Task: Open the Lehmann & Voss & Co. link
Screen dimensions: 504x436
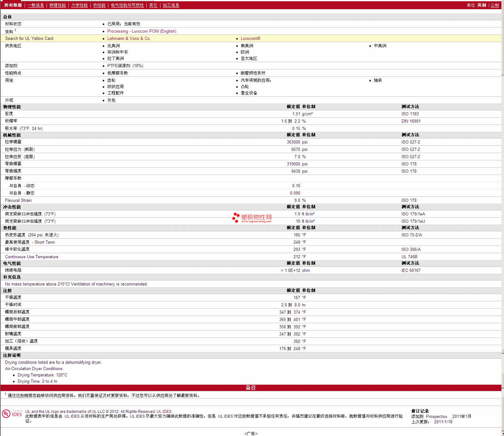Action: [129, 38]
